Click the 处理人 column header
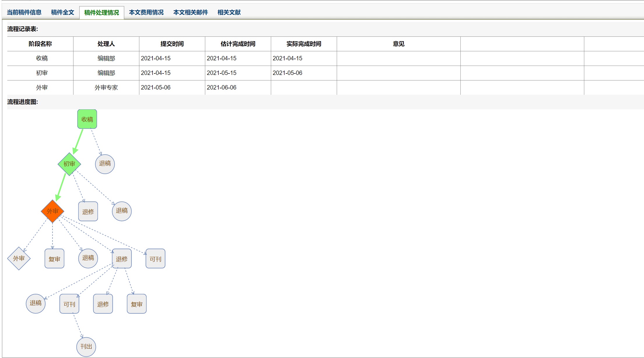Image resolution: width=644 pixels, height=358 pixels. 106,44
